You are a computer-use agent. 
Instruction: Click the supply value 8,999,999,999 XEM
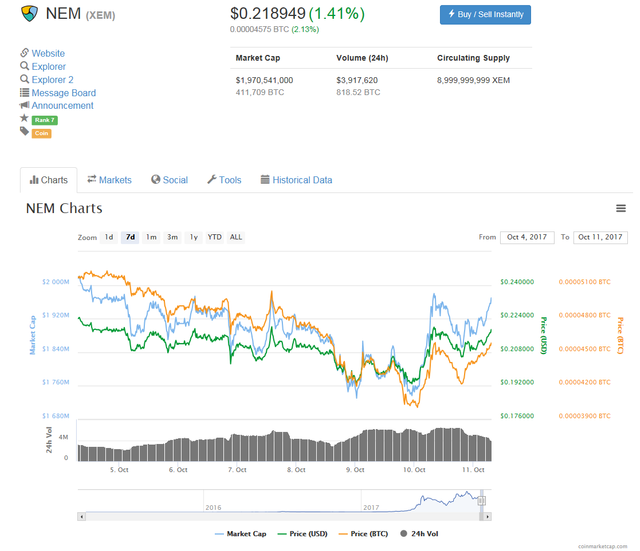(473, 80)
